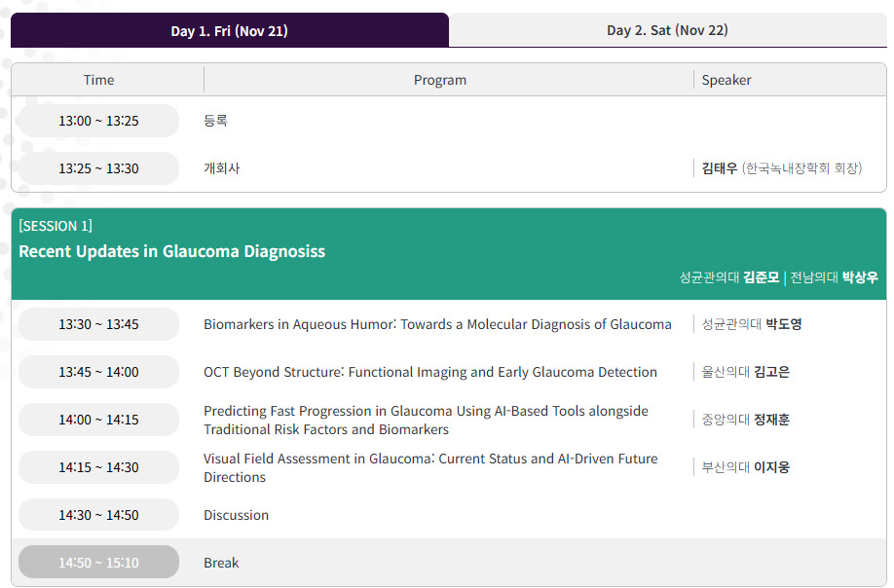Switch to the Day 2. Sat (Nov 22) tab
Image resolution: width=894 pixels, height=588 pixels.
tap(667, 30)
